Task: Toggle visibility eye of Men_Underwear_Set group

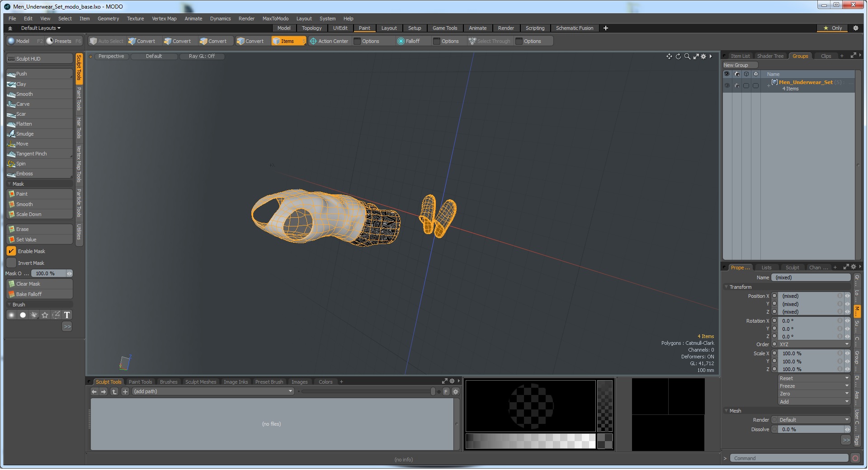Action: tap(727, 85)
